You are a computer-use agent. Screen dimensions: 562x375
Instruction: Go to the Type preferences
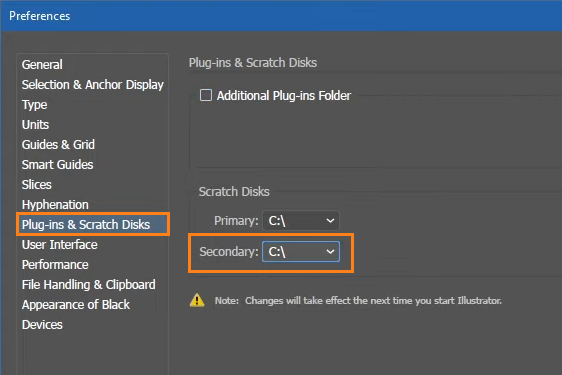pyautogui.click(x=34, y=105)
